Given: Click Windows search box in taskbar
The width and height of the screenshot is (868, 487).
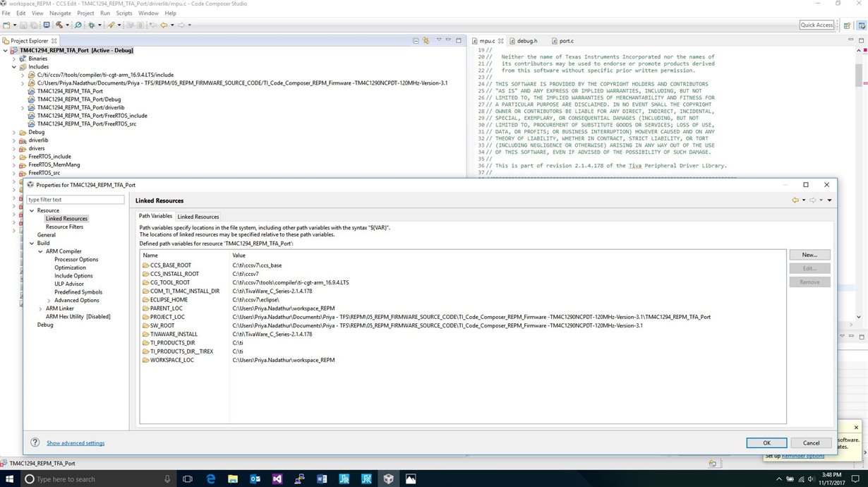Looking at the screenshot, I should click(99, 479).
